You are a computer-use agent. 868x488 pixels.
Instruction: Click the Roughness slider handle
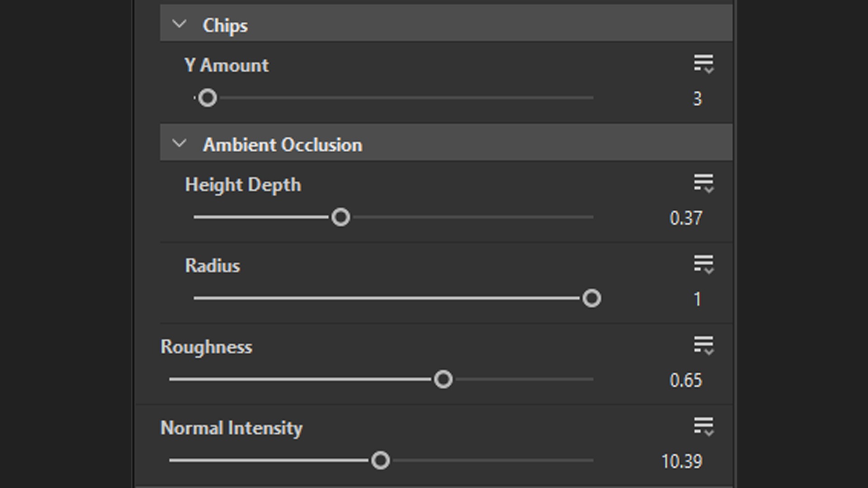pos(443,380)
